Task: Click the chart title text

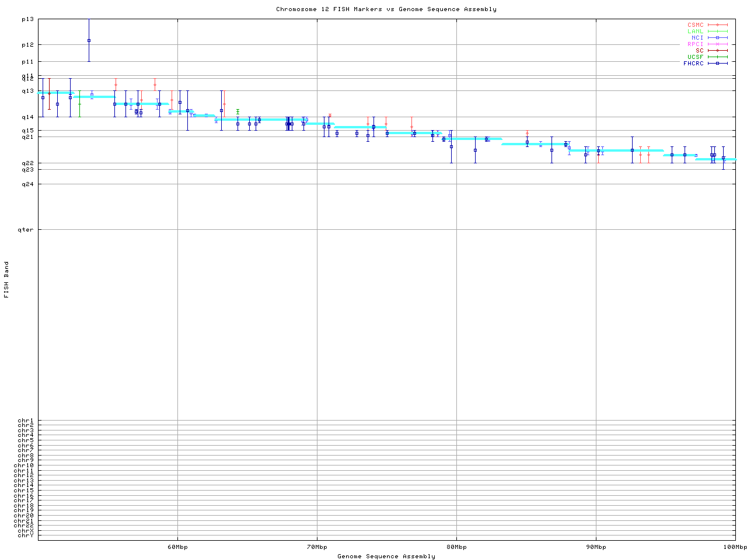Action: [x=386, y=9]
